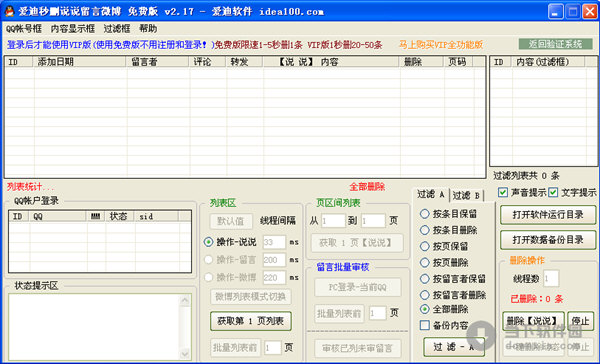Toggle the 声音提示 checkbox
The width and height of the screenshot is (600, 364).
[503, 192]
